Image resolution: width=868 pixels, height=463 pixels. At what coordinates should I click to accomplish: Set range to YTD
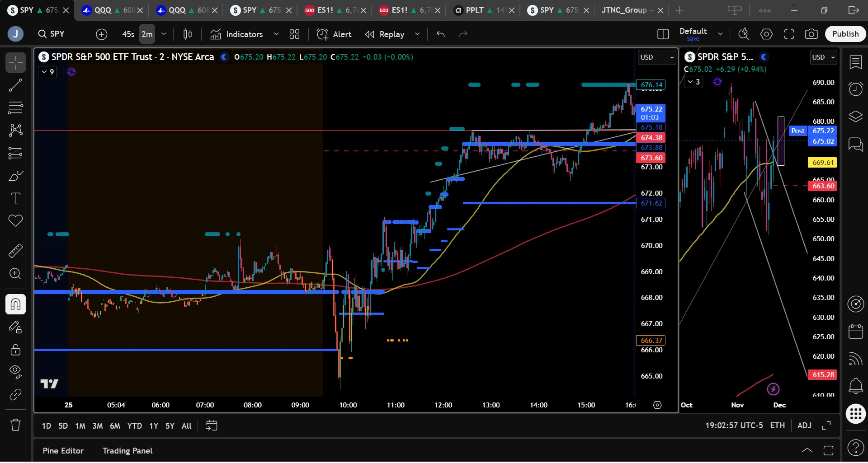tap(134, 426)
